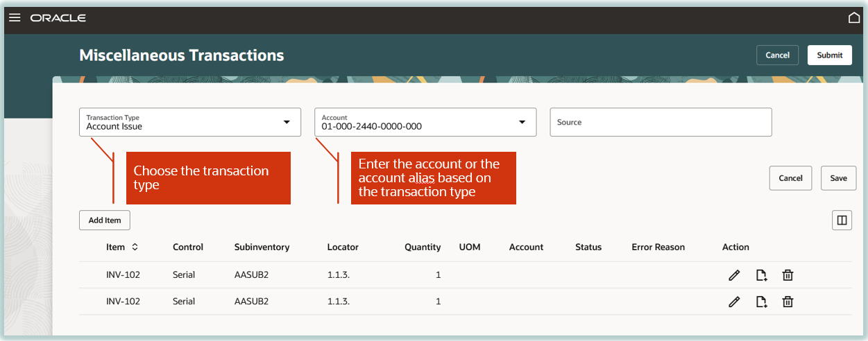This screenshot has width=868, height=341.
Task: Edit the second INV-102 row
Action: [734, 301]
